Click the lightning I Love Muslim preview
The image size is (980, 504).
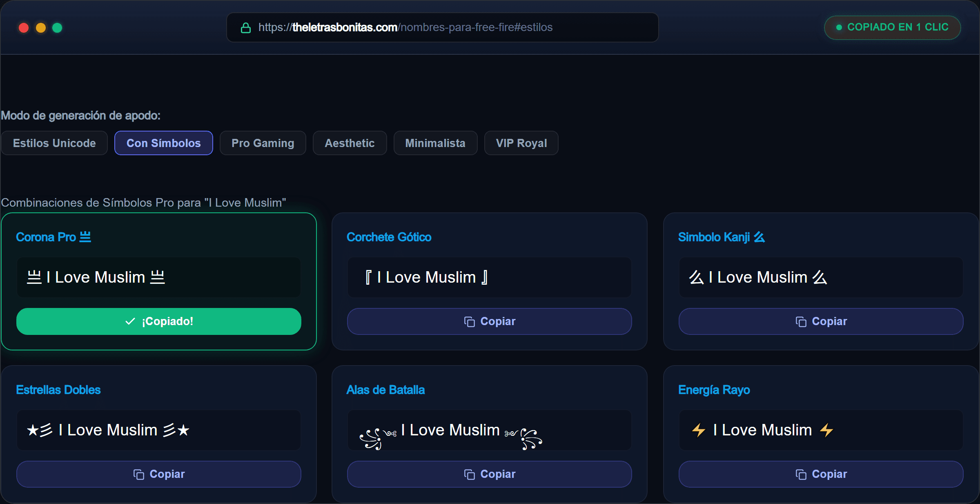pos(821,430)
